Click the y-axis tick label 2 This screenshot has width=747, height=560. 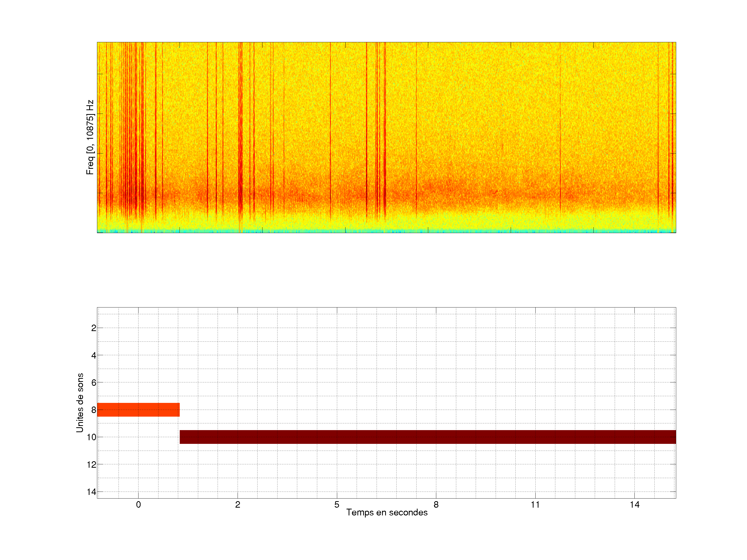point(94,328)
